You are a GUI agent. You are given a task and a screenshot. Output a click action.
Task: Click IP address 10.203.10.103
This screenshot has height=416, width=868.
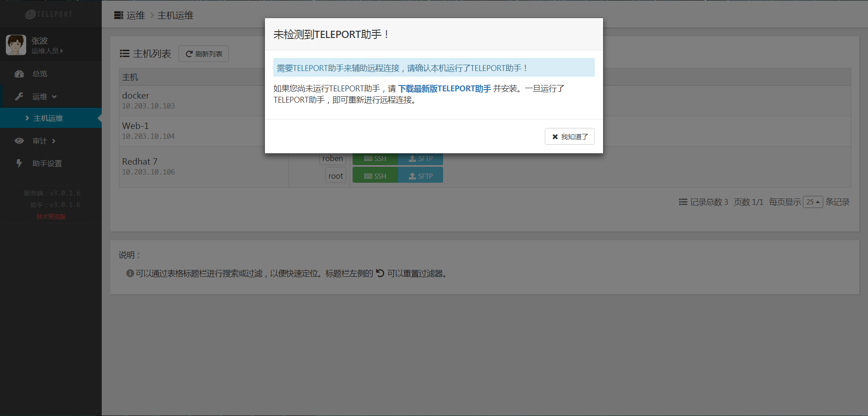(148, 106)
